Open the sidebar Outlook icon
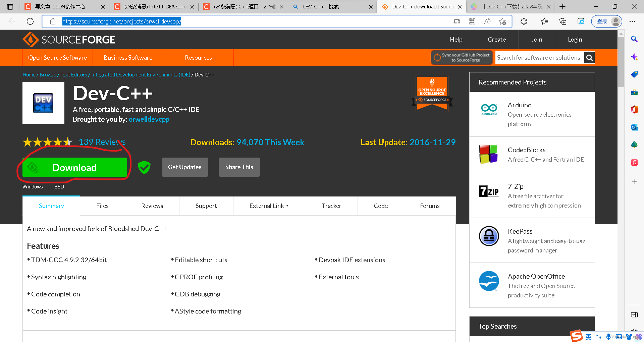The width and height of the screenshot is (644, 342). (634, 127)
